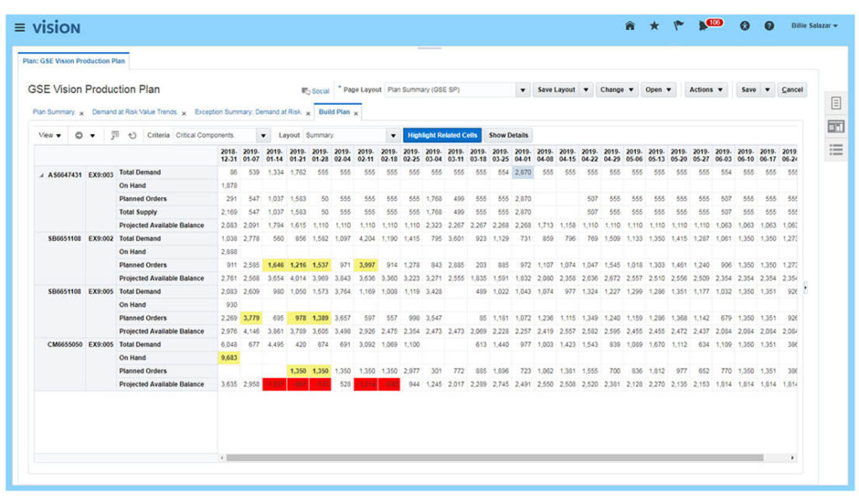
Task: Select the Build Plan tab
Action: point(334,112)
